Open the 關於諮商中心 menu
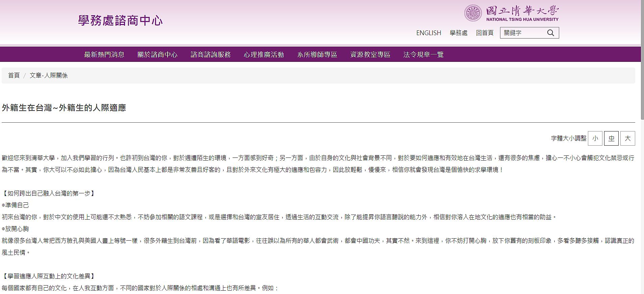Viewport: 644px width, 294px height. pyautogui.click(x=157, y=54)
